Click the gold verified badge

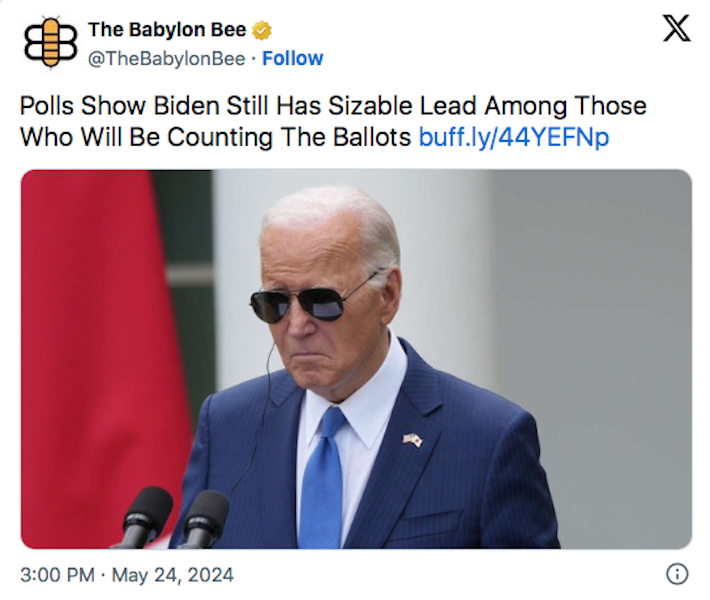262,30
